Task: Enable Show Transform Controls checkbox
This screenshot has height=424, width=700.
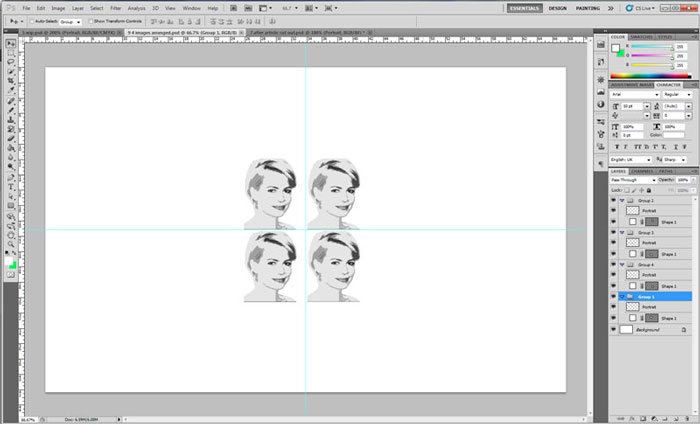Action: [90, 20]
